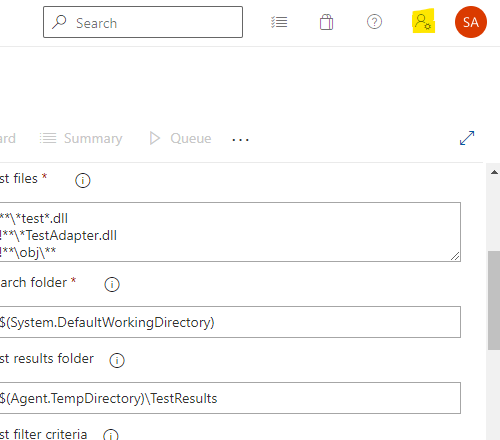
Task: Show info for Test files field
Action: click(x=83, y=180)
